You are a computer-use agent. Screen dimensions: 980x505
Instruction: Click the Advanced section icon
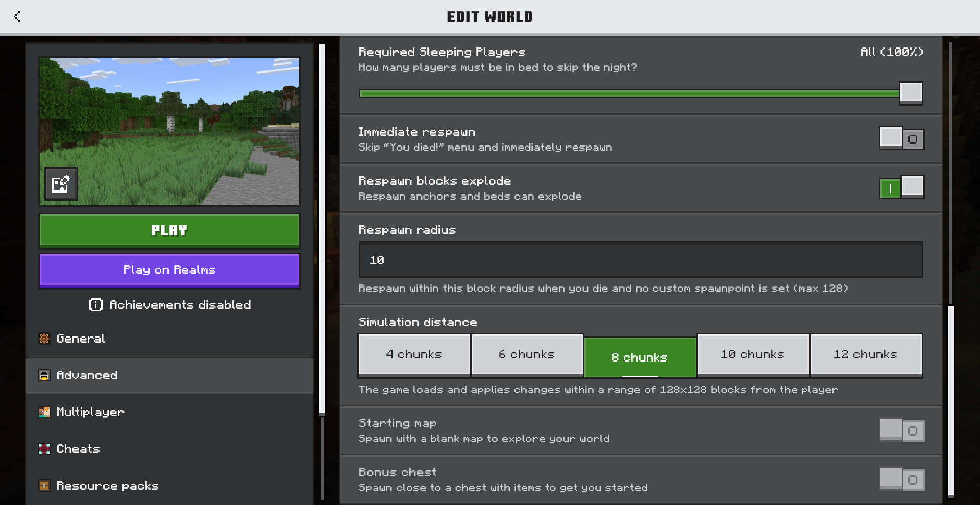click(x=44, y=375)
